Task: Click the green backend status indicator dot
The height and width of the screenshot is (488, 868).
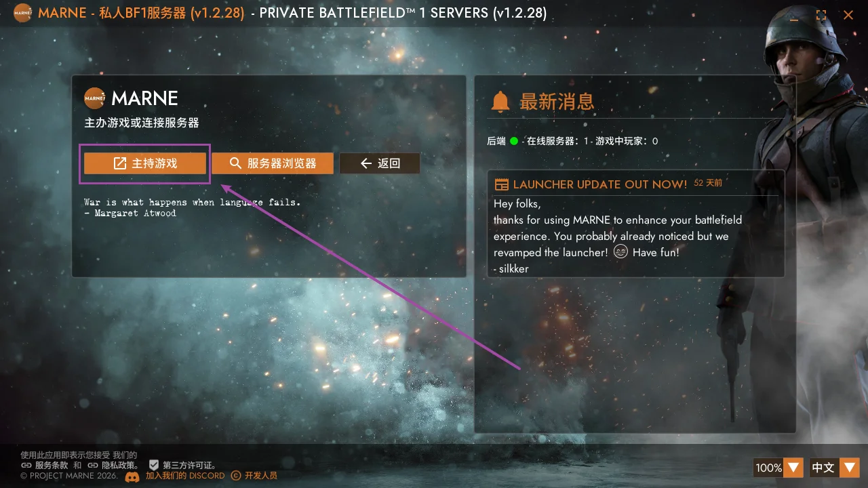Action: click(x=514, y=141)
